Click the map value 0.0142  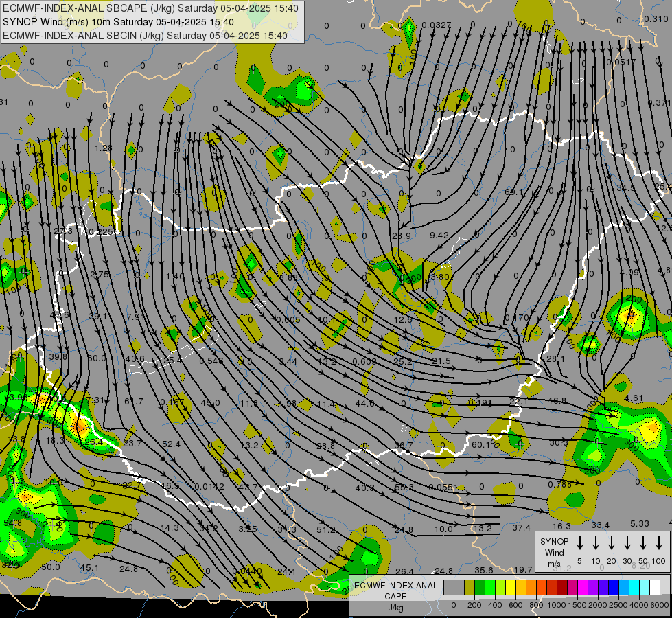[209, 486]
